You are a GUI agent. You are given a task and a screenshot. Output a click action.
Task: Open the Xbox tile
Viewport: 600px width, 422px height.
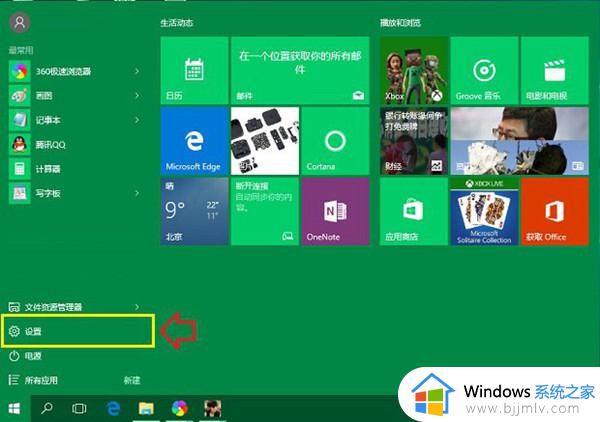point(414,70)
